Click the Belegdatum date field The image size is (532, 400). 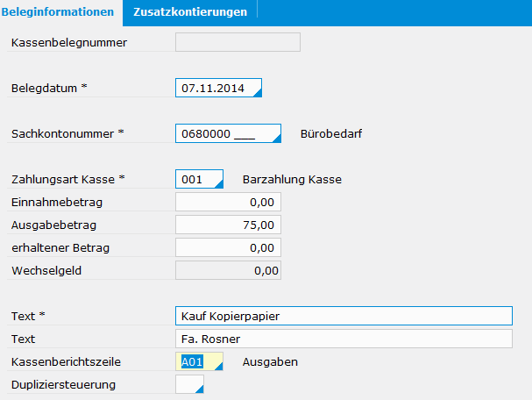click(218, 88)
